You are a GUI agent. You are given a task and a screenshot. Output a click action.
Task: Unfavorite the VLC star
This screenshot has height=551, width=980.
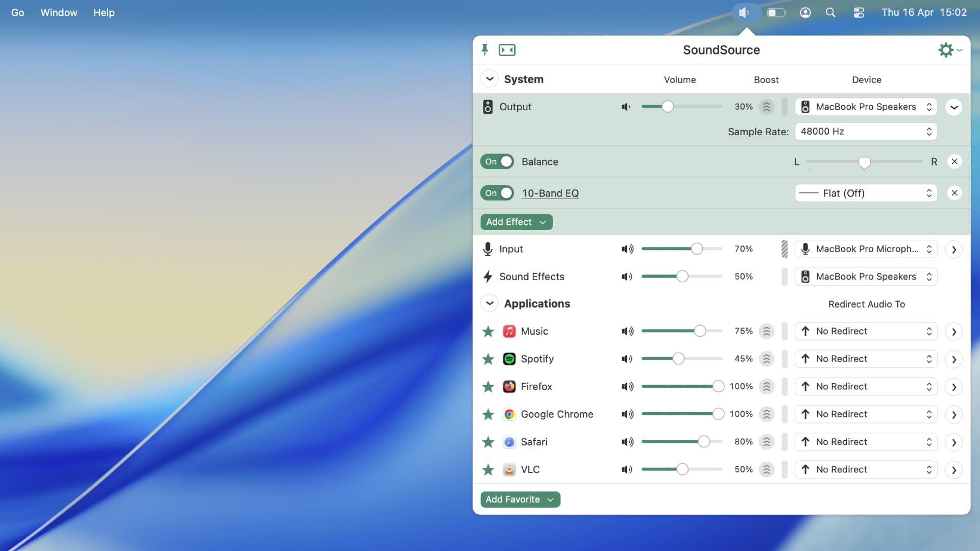488,469
